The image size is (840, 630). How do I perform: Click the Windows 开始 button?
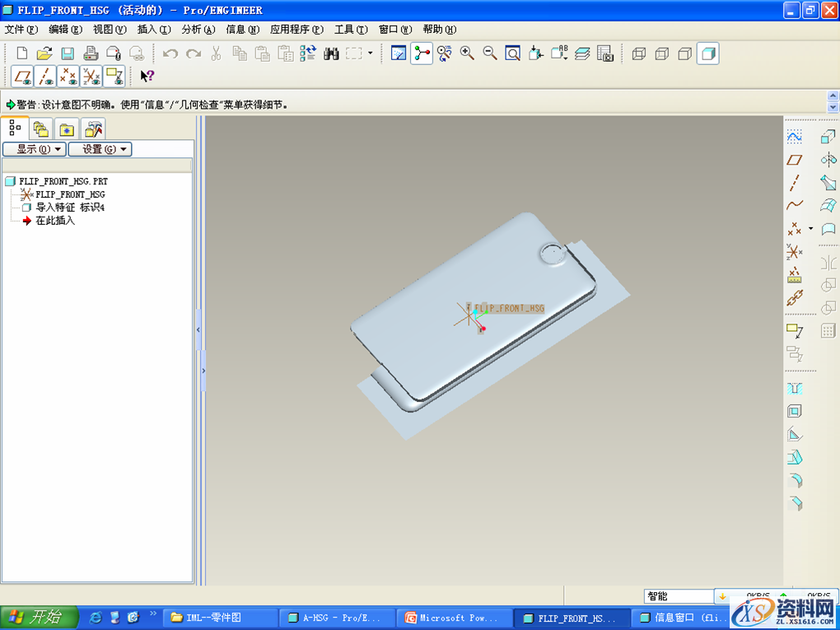39,617
